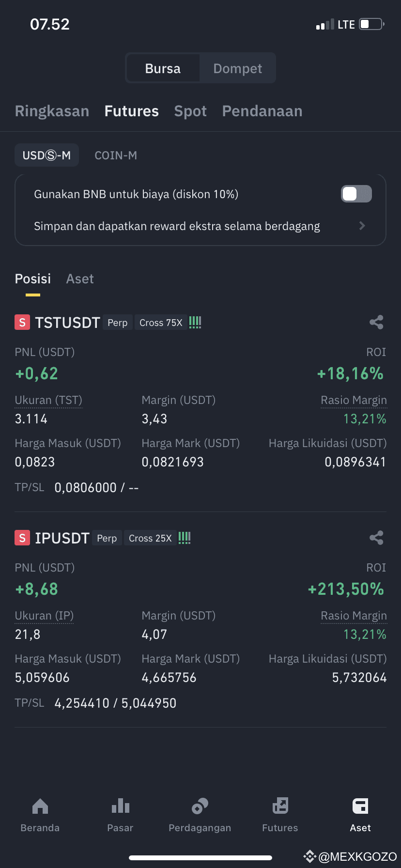Share the IPUSDT position

(x=376, y=538)
